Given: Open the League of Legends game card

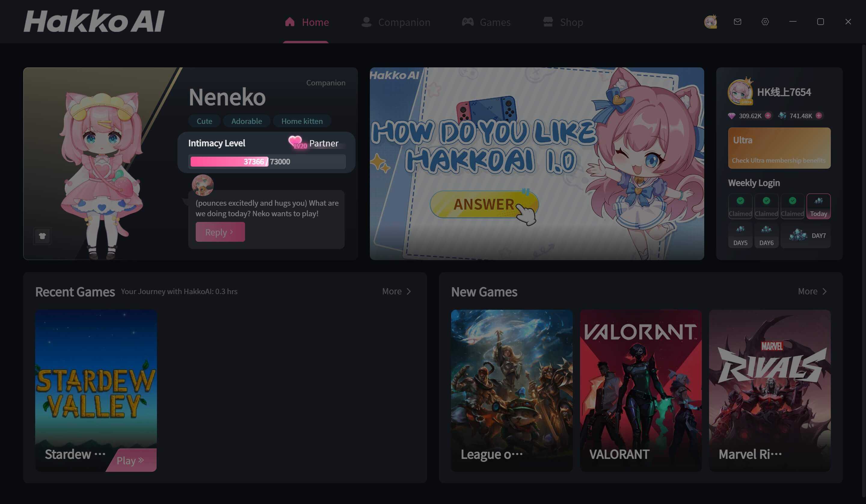Looking at the screenshot, I should [x=512, y=391].
